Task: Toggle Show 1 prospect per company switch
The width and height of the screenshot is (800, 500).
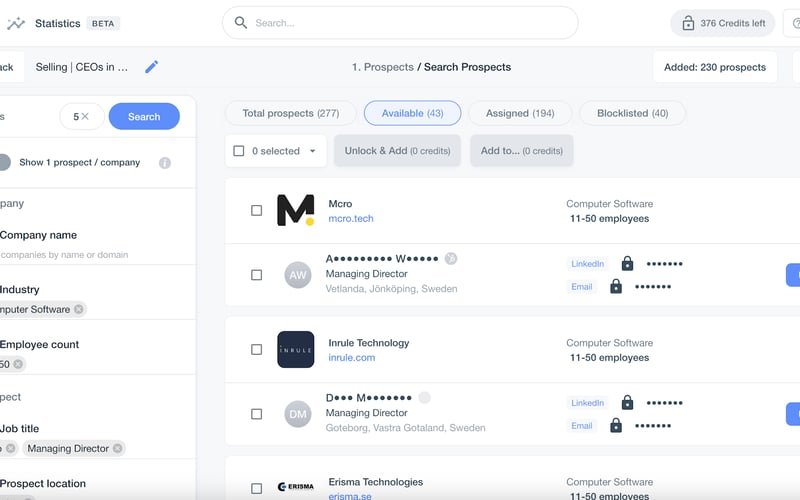Action: click(4, 162)
